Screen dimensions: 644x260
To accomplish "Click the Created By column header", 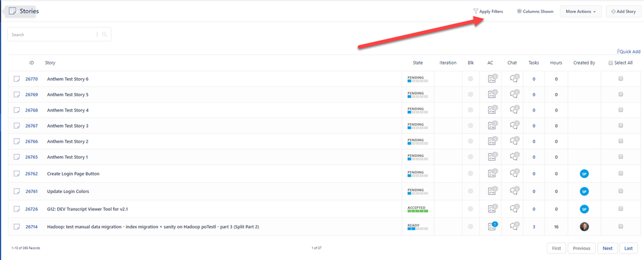I will [584, 63].
